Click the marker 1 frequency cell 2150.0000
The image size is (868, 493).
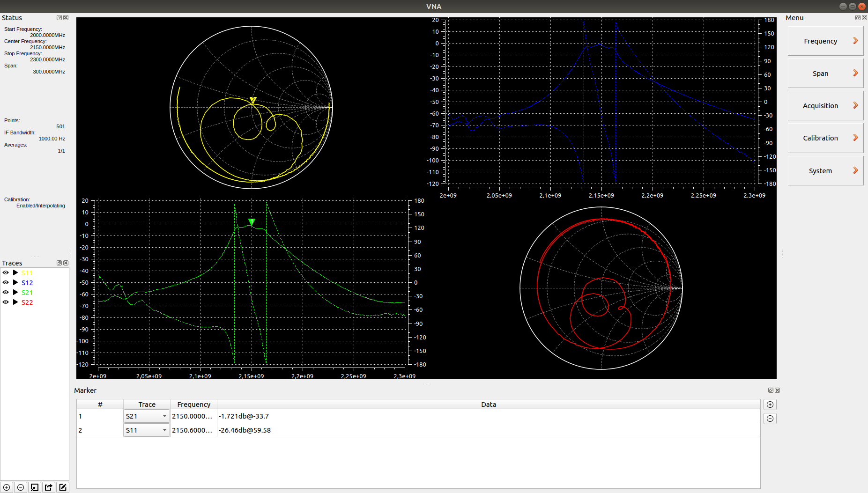(x=193, y=416)
